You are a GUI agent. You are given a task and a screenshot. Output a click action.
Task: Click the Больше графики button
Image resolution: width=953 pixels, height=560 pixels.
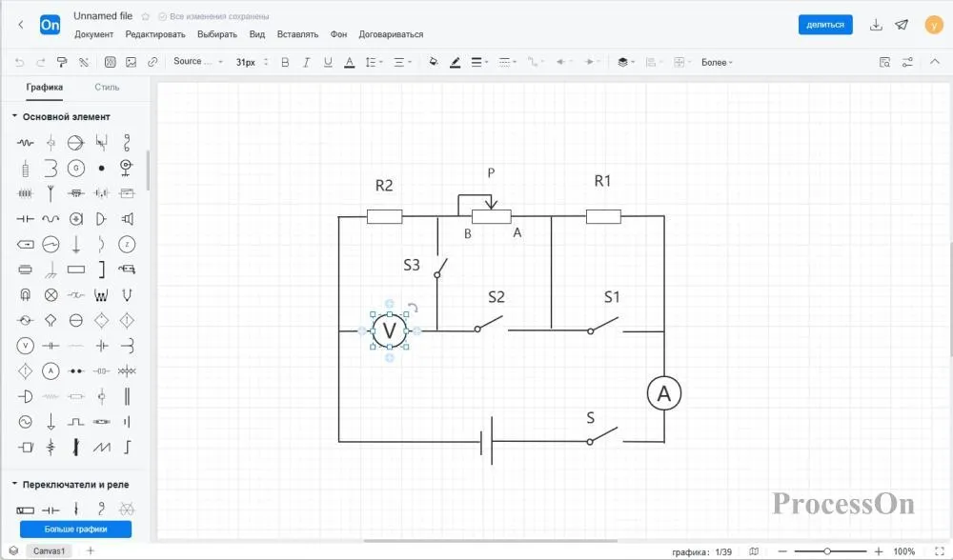75,529
